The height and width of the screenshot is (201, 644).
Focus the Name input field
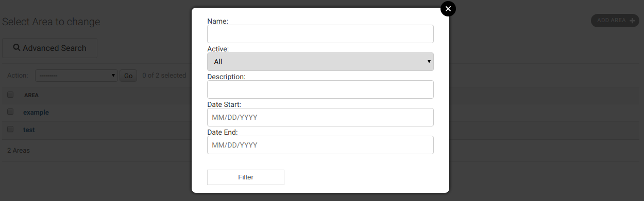pos(320,34)
